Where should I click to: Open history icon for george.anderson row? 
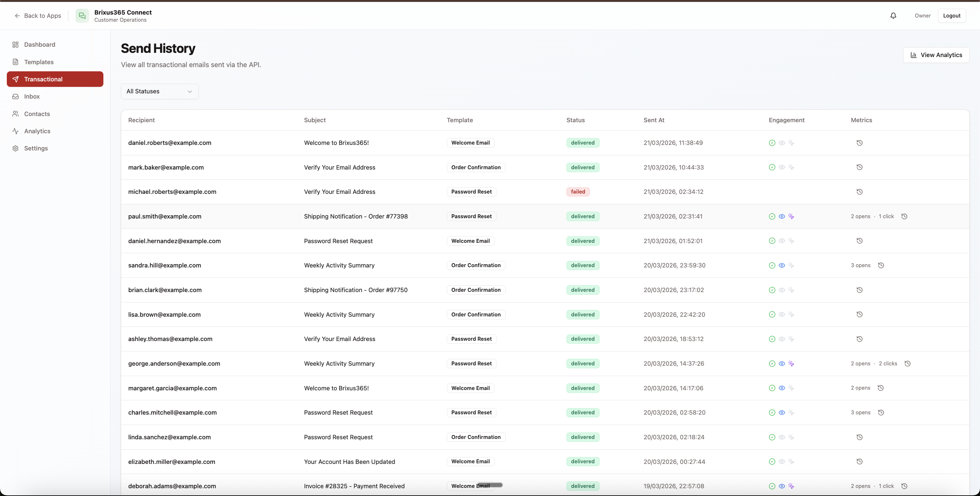coord(907,363)
